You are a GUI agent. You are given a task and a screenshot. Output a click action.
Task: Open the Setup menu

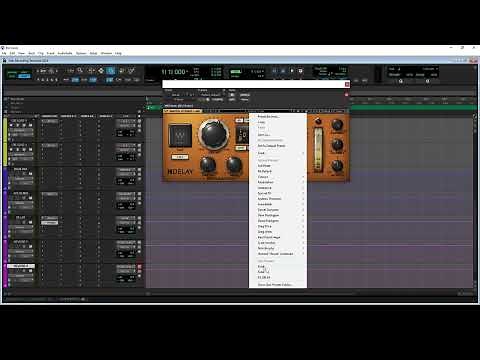93,53
